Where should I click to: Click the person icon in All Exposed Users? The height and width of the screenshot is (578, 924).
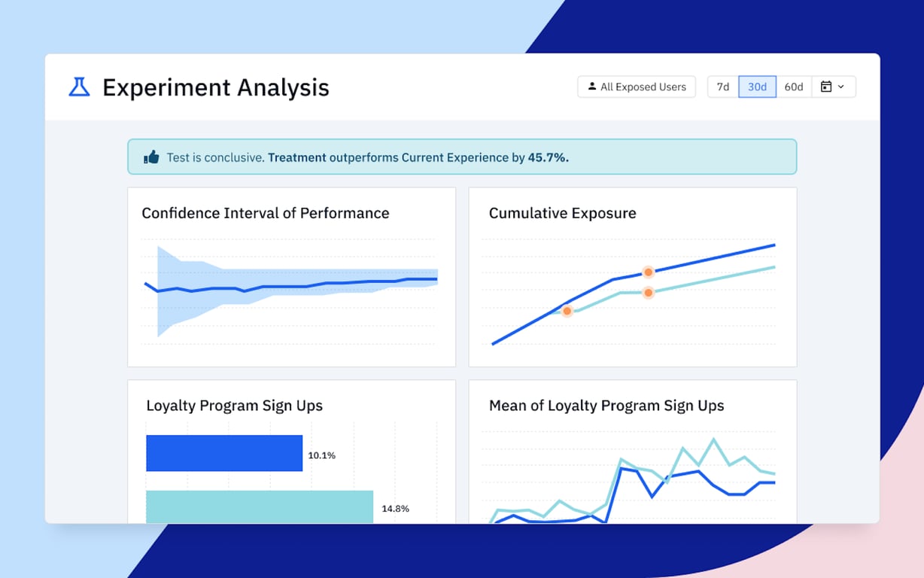point(592,87)
